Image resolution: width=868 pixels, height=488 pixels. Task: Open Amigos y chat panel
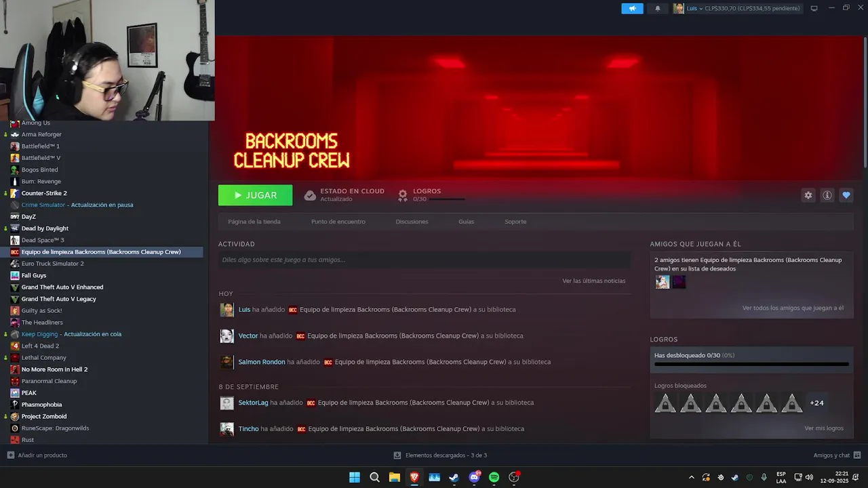[x=837, y=455]
